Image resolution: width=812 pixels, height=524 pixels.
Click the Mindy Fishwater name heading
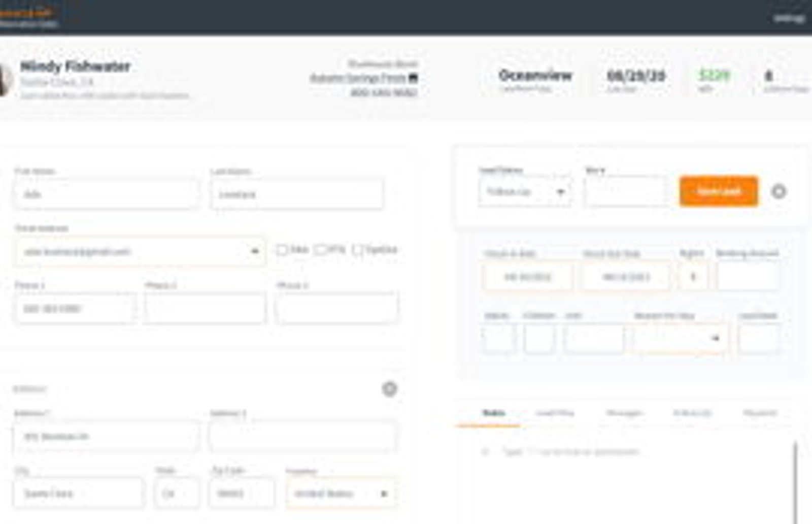pyautogui.click(x=75, y=67)
